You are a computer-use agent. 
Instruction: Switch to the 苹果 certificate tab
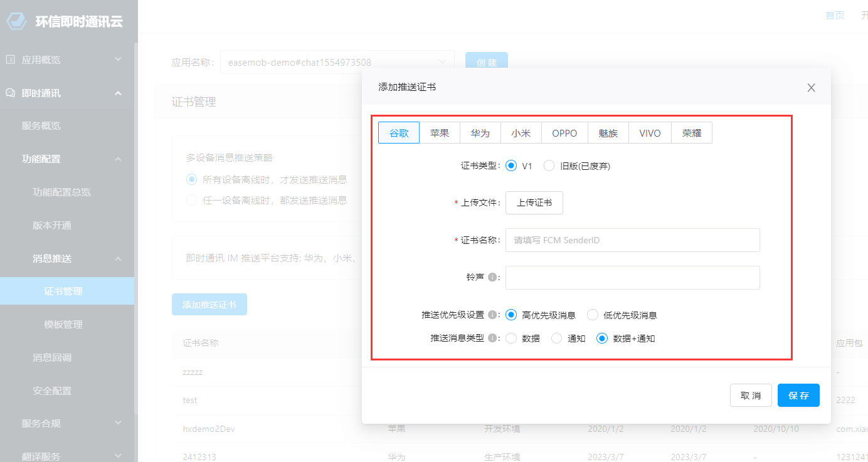tap(439, 133)
